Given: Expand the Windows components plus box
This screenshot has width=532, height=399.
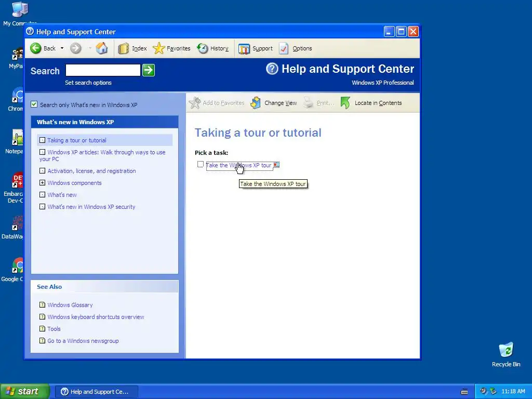Looking at the screenshot, I should 42,183.
